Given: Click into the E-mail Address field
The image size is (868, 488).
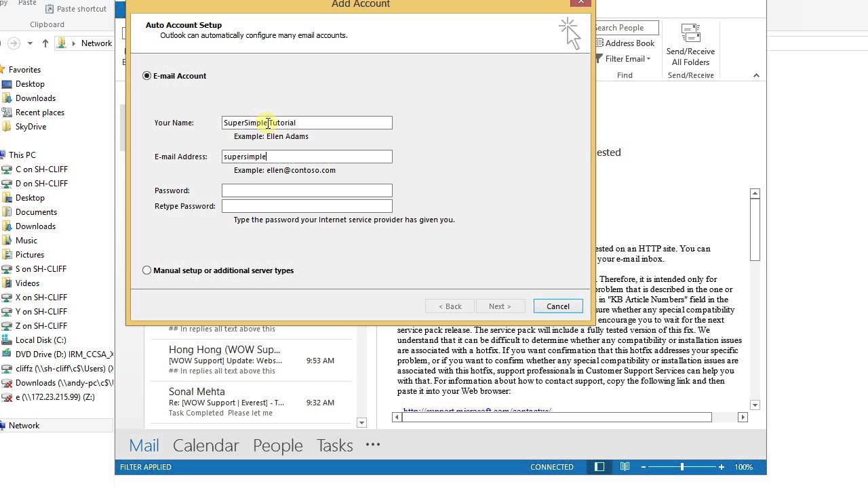Looking at the screenshot, I should click(x=307, y=157).
